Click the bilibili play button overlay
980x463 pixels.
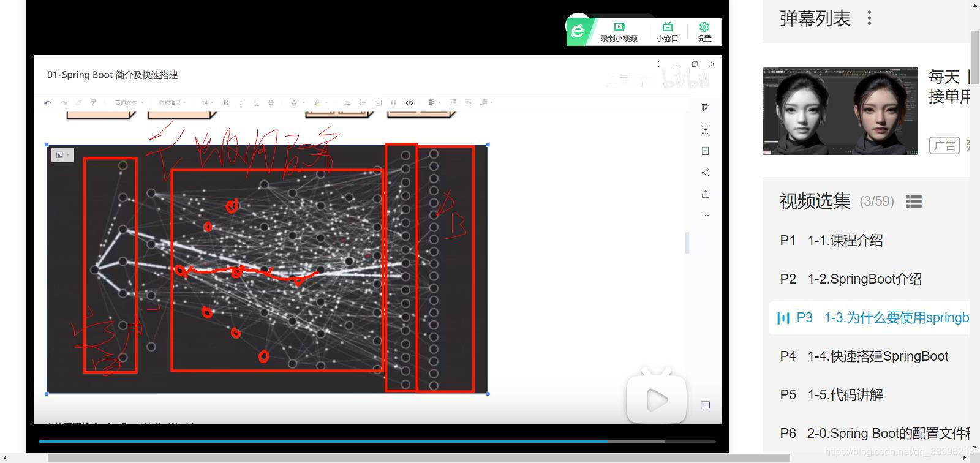pyautogui.click(x=657, y=401)
